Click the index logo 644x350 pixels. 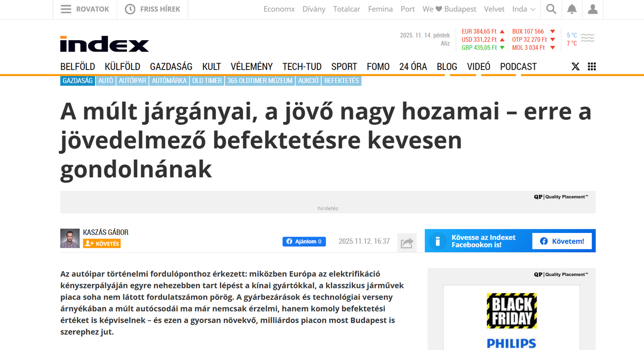(105, 44)
